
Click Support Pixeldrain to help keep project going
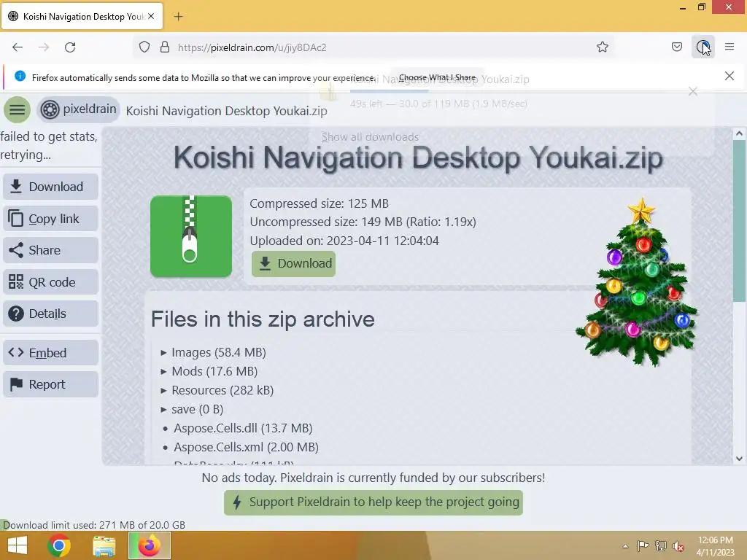[x=373, y=502]
